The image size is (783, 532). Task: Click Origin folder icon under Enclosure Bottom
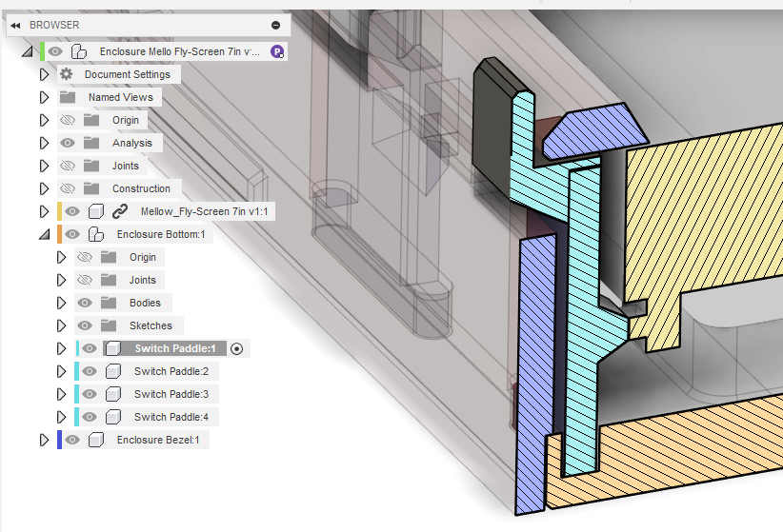click(109, 258)
